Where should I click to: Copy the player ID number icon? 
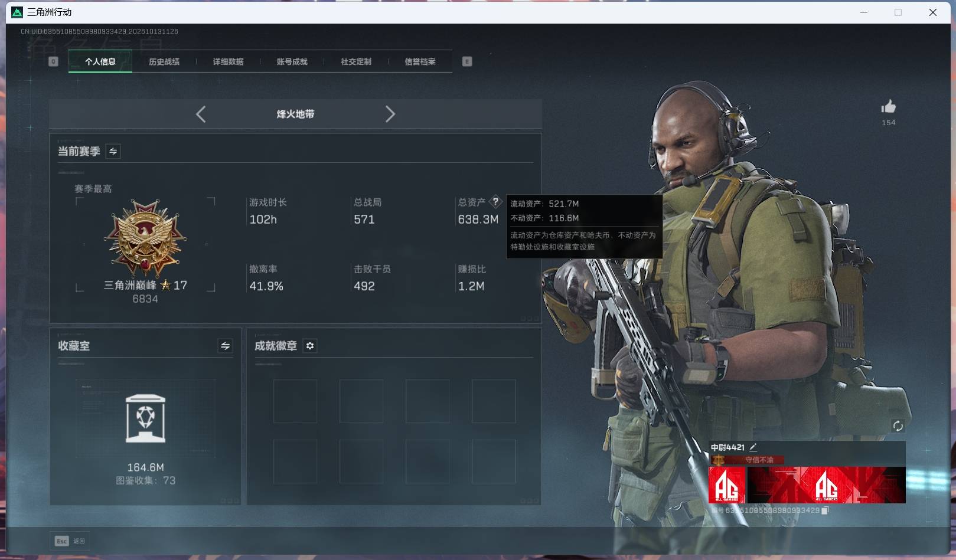tap(825, 510)
